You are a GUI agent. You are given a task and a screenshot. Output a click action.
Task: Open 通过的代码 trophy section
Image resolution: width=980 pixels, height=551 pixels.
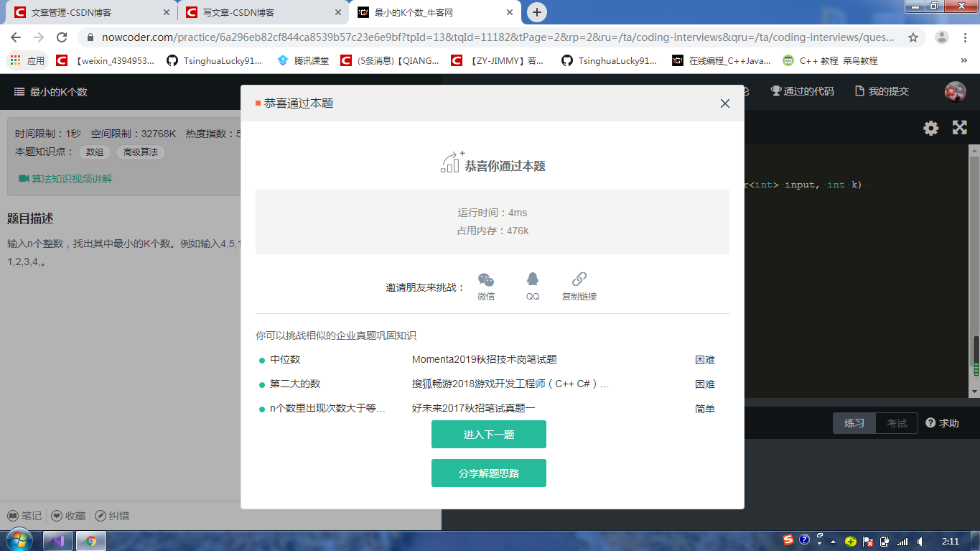[801, 92]
